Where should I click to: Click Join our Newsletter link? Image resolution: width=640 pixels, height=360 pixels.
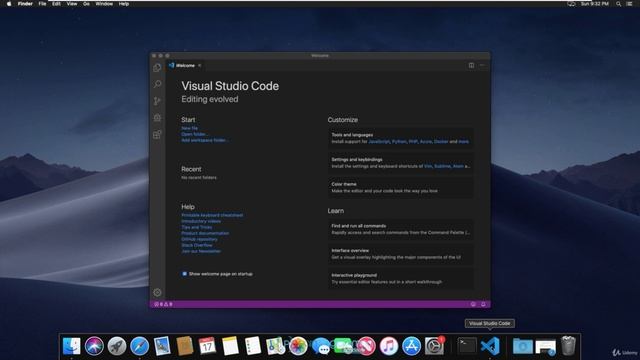(201, 251)
